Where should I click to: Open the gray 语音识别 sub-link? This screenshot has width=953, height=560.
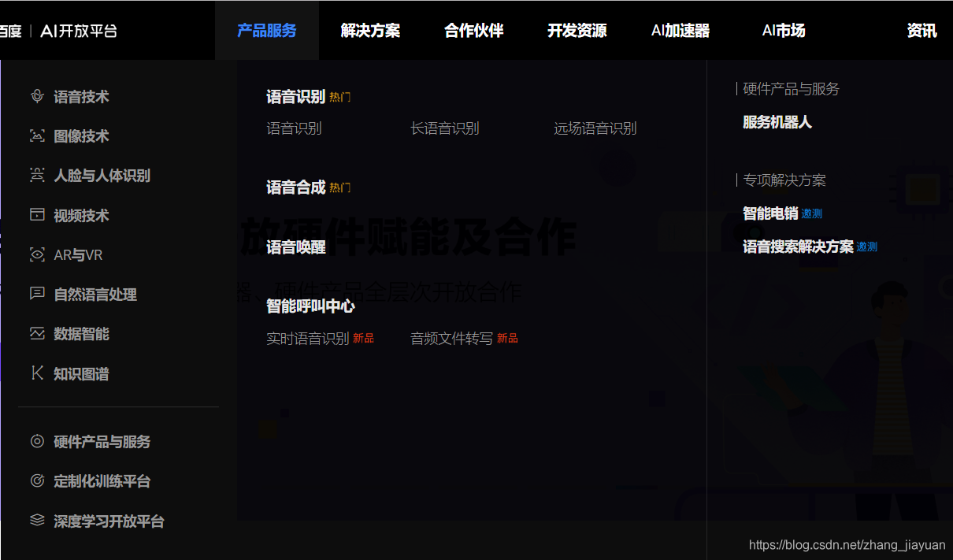pos(294,128)
